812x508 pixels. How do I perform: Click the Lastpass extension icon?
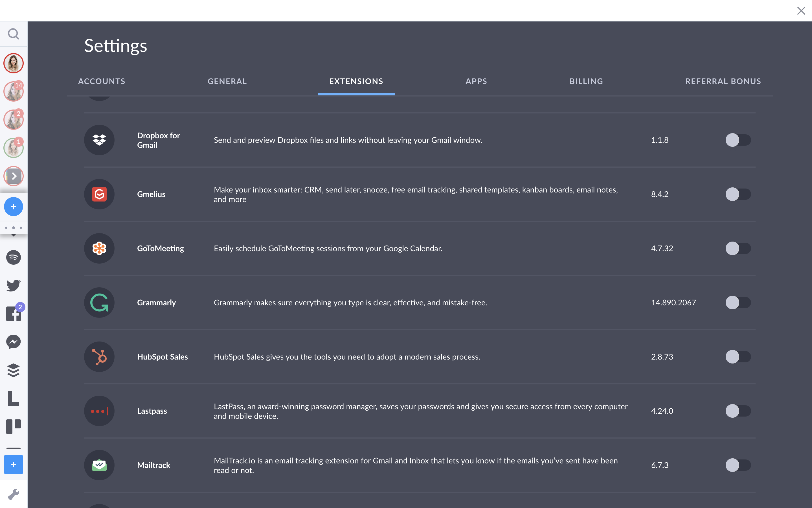99,411
